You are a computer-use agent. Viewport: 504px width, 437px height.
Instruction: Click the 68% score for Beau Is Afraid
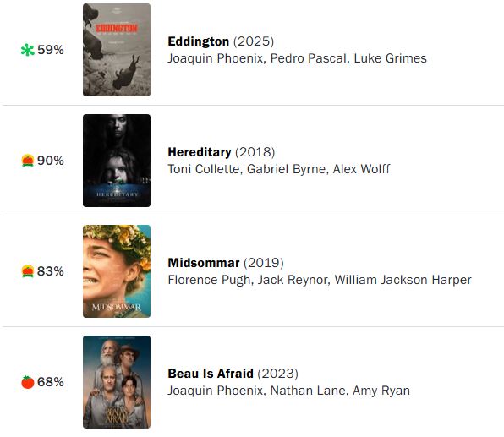[51, 382]
